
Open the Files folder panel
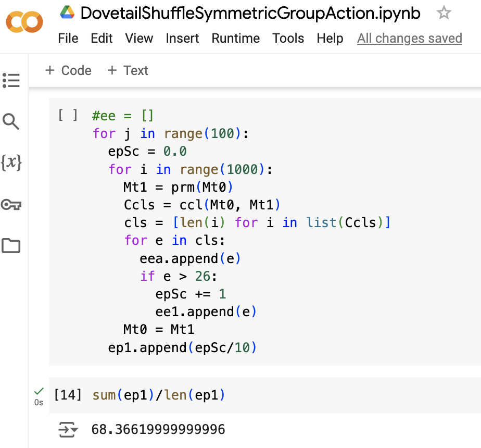click(11, 246)
